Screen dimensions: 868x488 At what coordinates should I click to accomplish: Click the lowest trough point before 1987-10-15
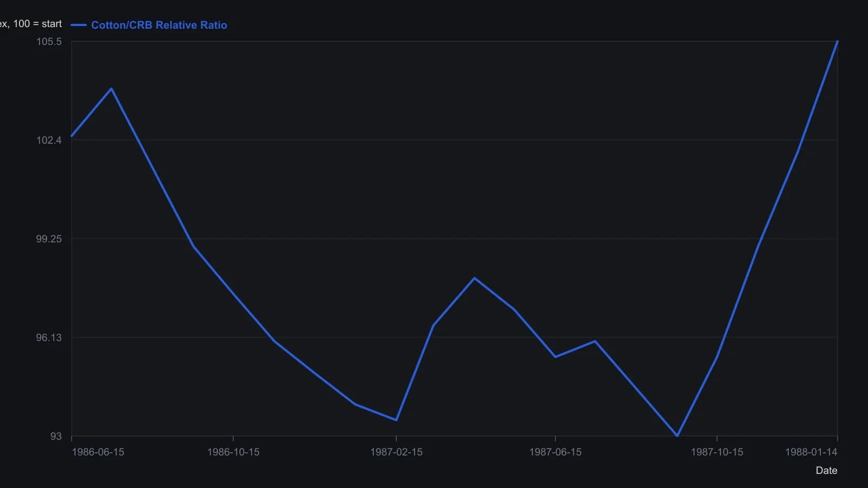pos(677,435)
